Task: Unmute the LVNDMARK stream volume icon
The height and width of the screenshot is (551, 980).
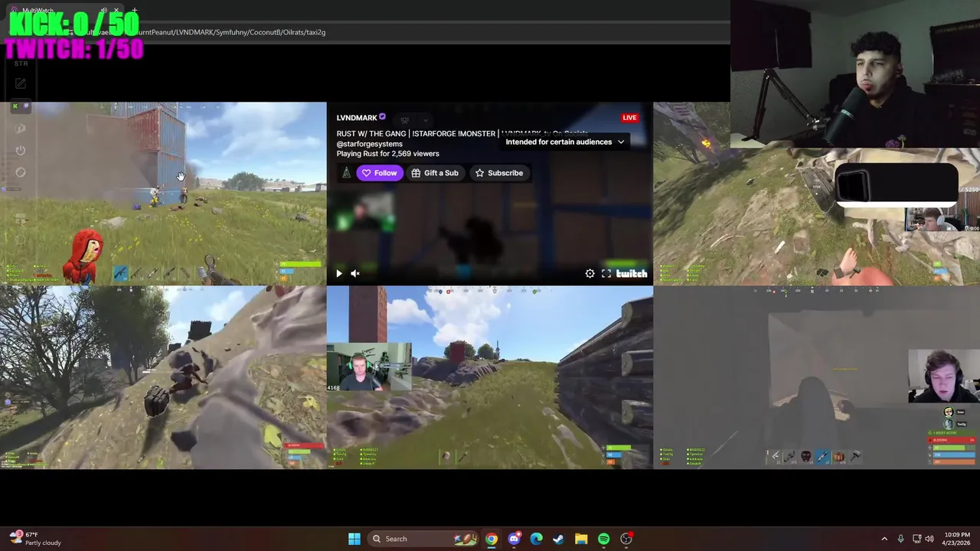Action: pyautogui.click(x=355, y=273)
